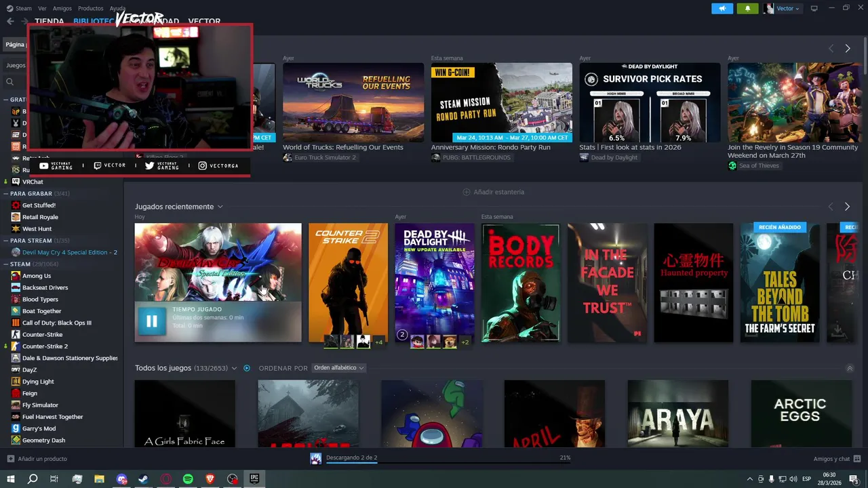Open World of Trucks news card
The image size is (868, 488).
(353, 102)
